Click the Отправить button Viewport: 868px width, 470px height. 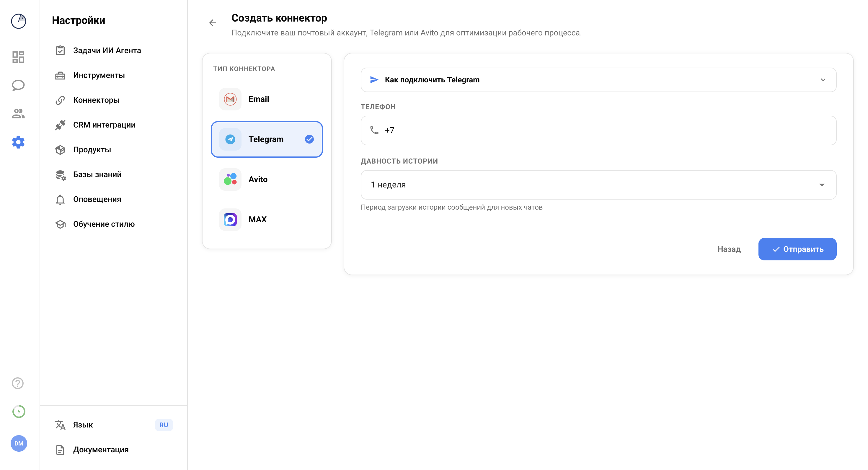pos(797,249)
